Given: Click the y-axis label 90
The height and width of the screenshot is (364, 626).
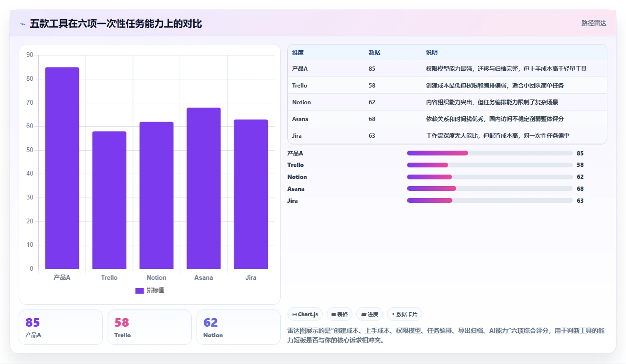Looking at the screenshot, I should (30, 55).
